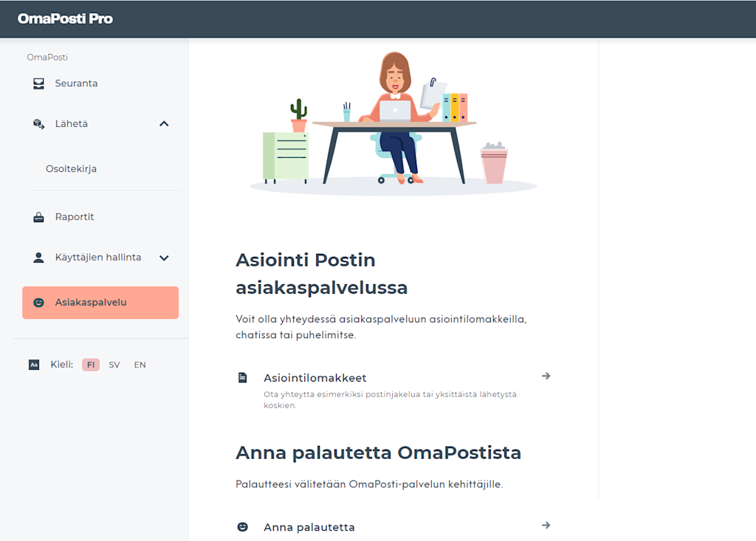Switch language to EN
This screenshot has height=541, width=756.
pos(140,365)
